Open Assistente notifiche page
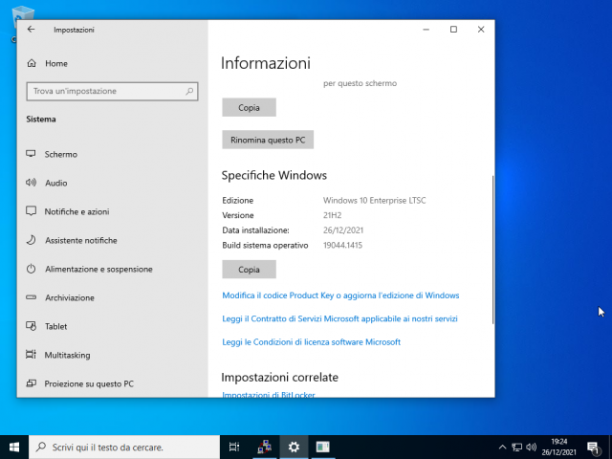The image size is (612, 459). point(81,240)
